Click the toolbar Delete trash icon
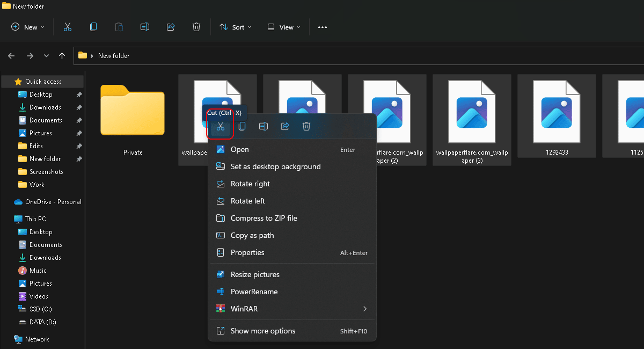 coord(196,27)
